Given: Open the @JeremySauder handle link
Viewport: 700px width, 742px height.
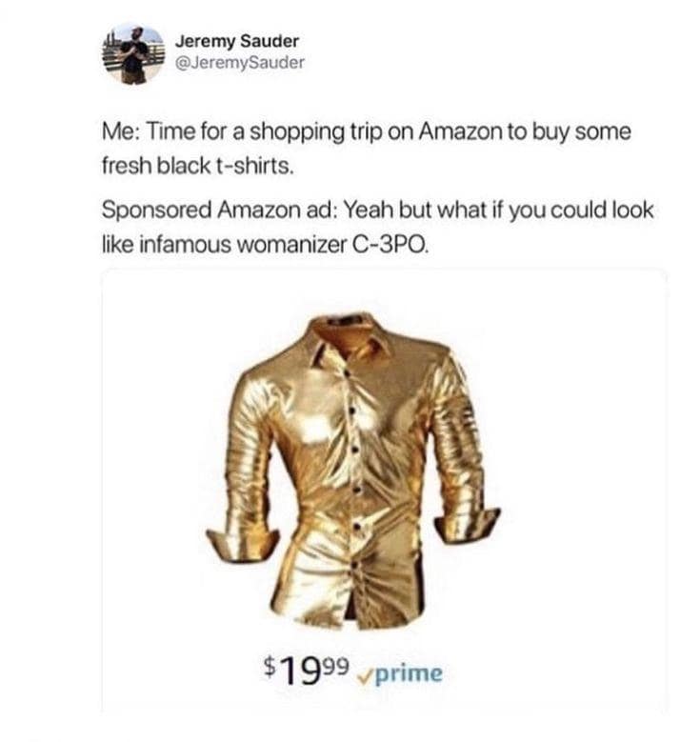Looking at the screenshot, I should pyautogui.click(x=240, y=62).
